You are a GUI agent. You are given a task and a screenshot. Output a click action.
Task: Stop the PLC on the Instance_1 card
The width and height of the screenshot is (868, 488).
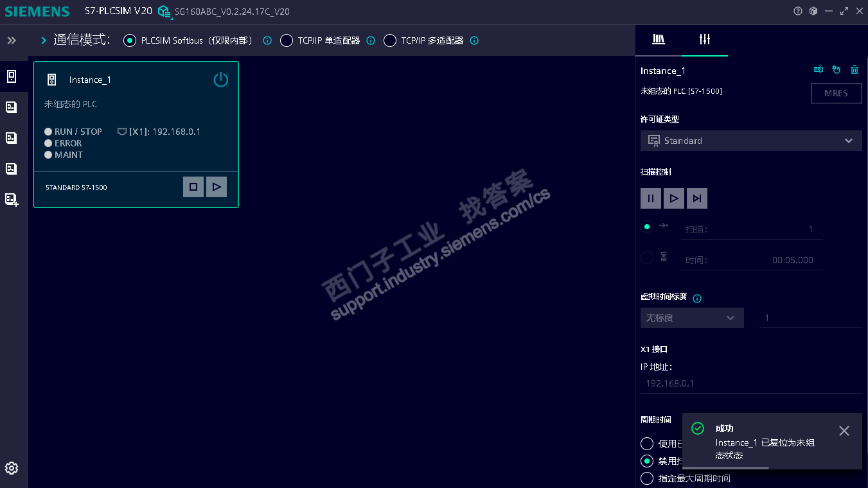[x=193, y=187]
